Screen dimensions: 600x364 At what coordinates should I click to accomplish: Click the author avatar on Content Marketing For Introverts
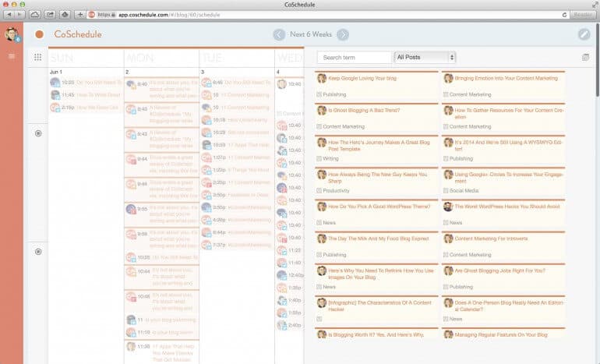(448, 239)
